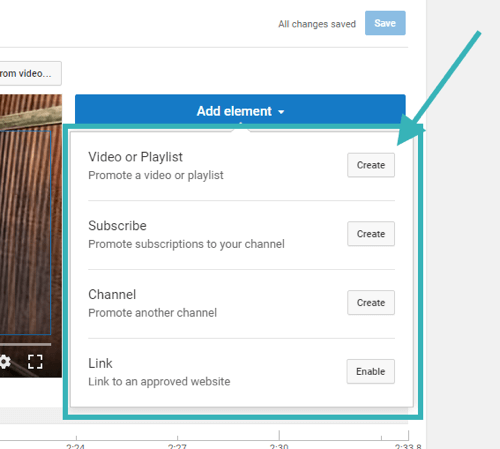Image resolution: width=500 pixels, height=449 pixels.
Task: Click the 2:30 timeline marker
Action: pos(279,446)
